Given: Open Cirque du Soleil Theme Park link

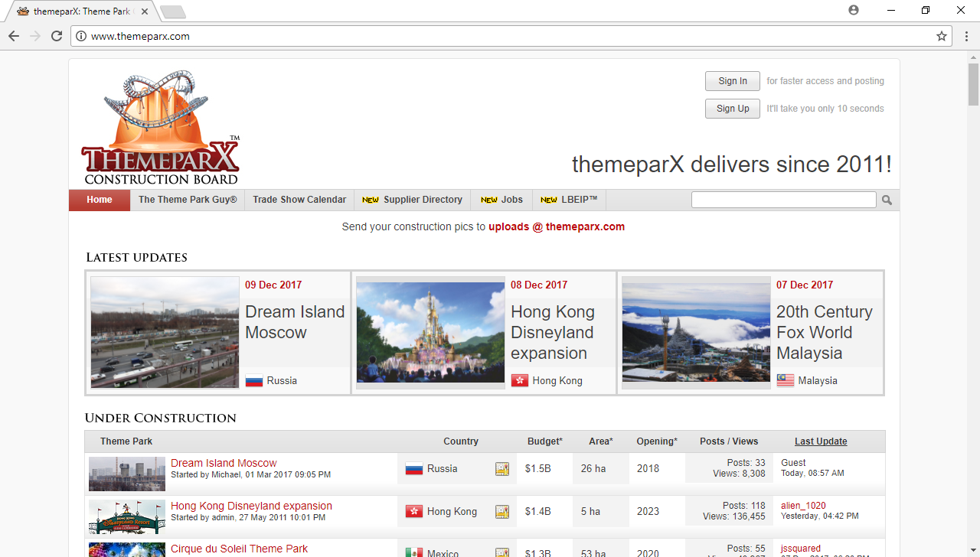Looking at the screenshot, I should pos(239,549).
